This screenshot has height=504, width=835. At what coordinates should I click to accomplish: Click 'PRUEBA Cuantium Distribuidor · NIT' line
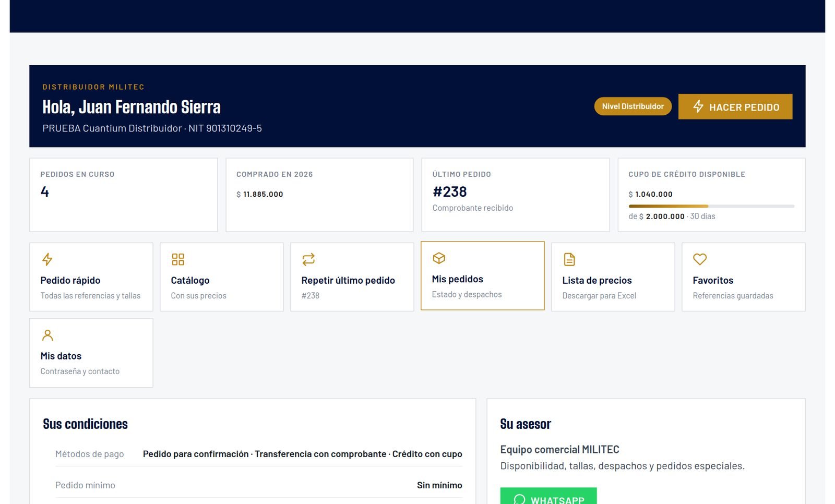click(x=152, y=128)
